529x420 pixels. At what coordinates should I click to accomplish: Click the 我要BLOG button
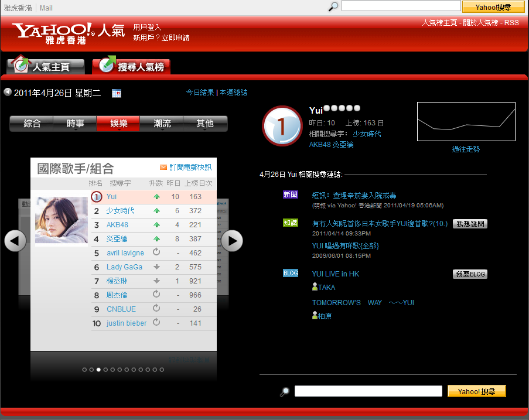470,274
